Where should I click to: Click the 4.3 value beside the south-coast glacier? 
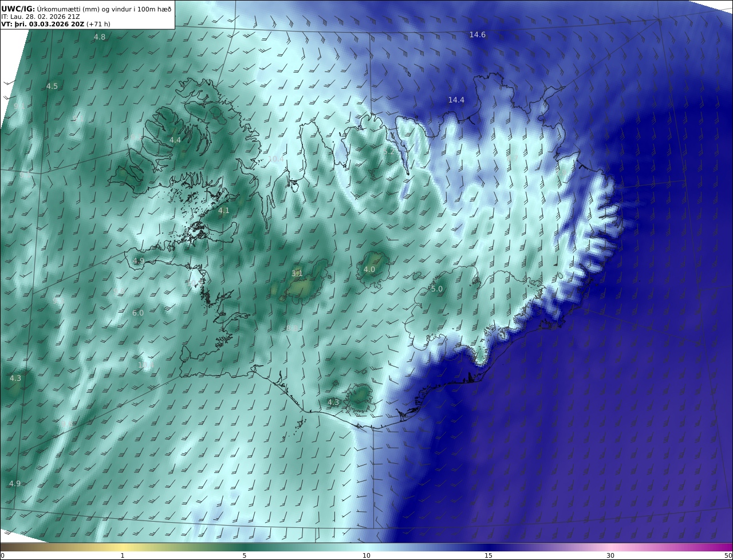tap(333, 403)
